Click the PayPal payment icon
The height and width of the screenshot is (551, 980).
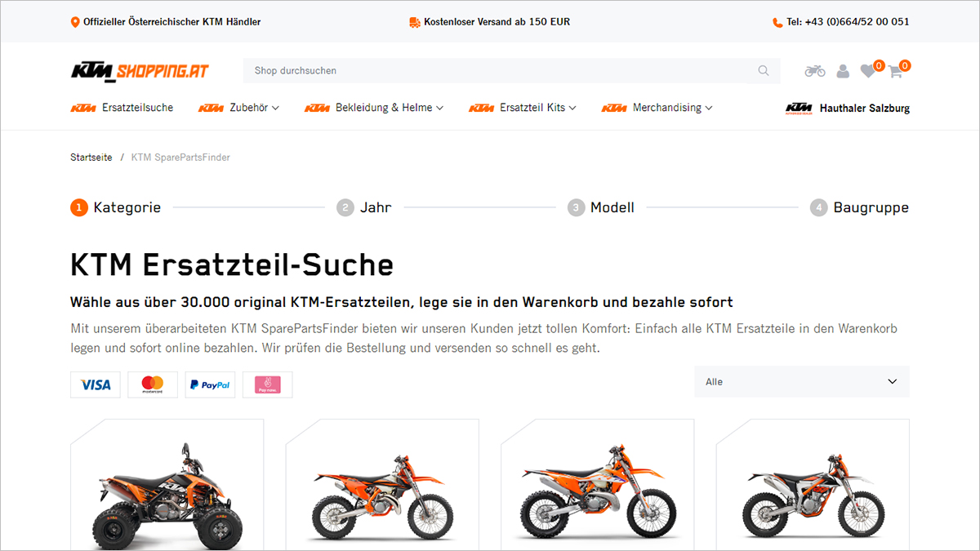210,384
